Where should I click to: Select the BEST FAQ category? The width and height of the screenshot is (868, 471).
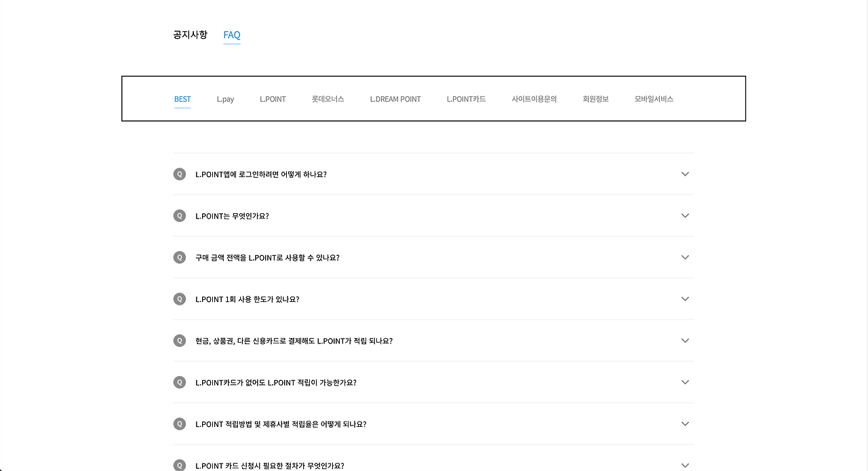pos(182,99)
